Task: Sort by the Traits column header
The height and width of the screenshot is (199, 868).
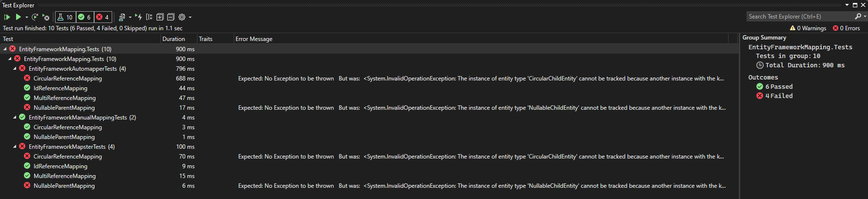Action: (x=215, y=39)
